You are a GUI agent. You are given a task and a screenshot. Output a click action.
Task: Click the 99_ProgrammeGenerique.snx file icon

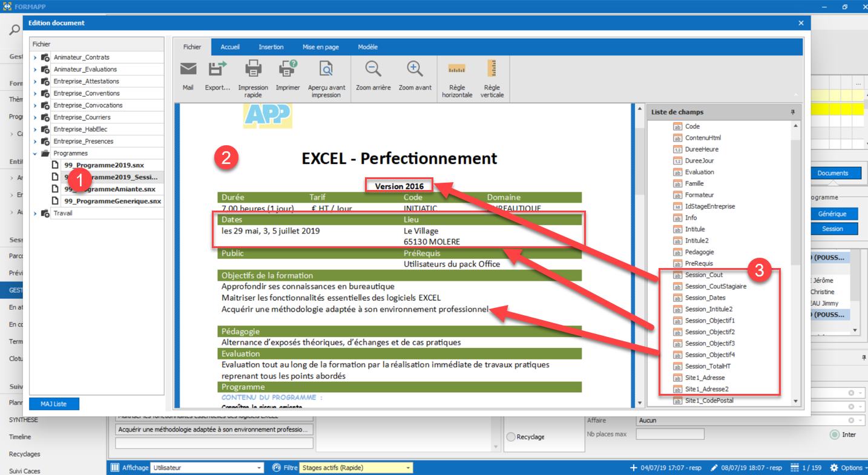56,201
